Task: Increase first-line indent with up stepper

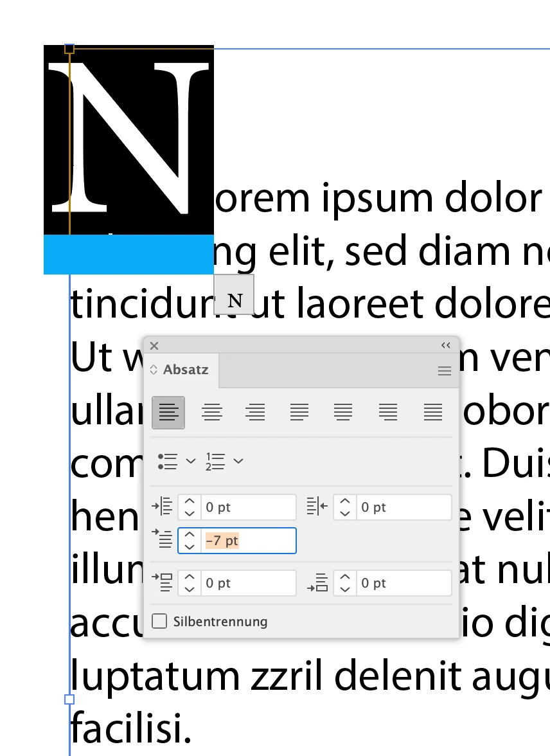Action: 190,534
